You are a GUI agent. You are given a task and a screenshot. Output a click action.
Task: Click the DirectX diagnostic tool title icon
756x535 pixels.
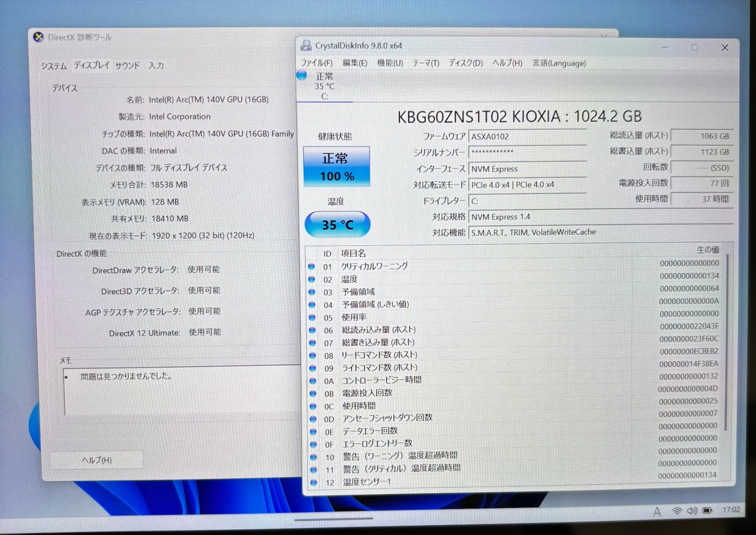(x=38, y=37)
